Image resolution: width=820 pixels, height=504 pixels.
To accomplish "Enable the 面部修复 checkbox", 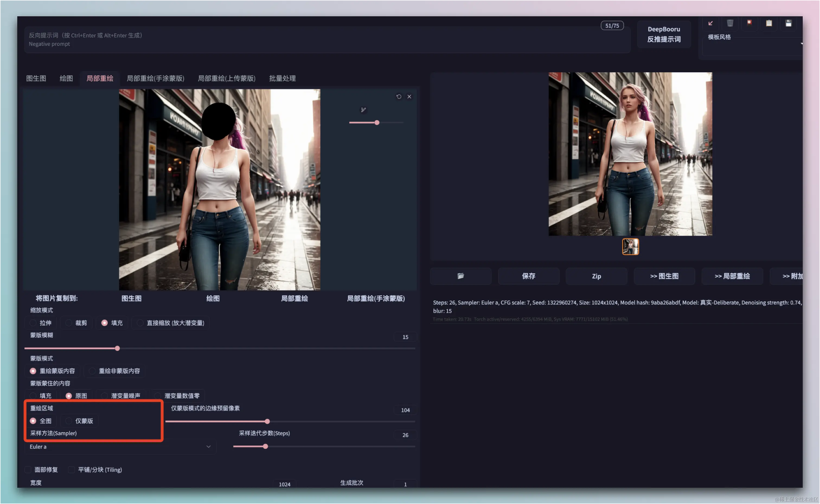I will tap(28, 470).
